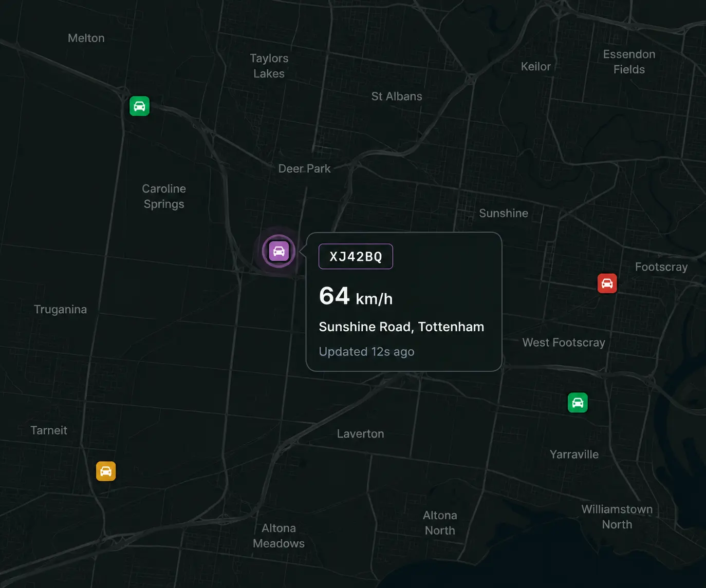Click the Essendon Fields map label
Viewport: 706px width, 588px height.
pyautogui.click(x=629, y=62)
